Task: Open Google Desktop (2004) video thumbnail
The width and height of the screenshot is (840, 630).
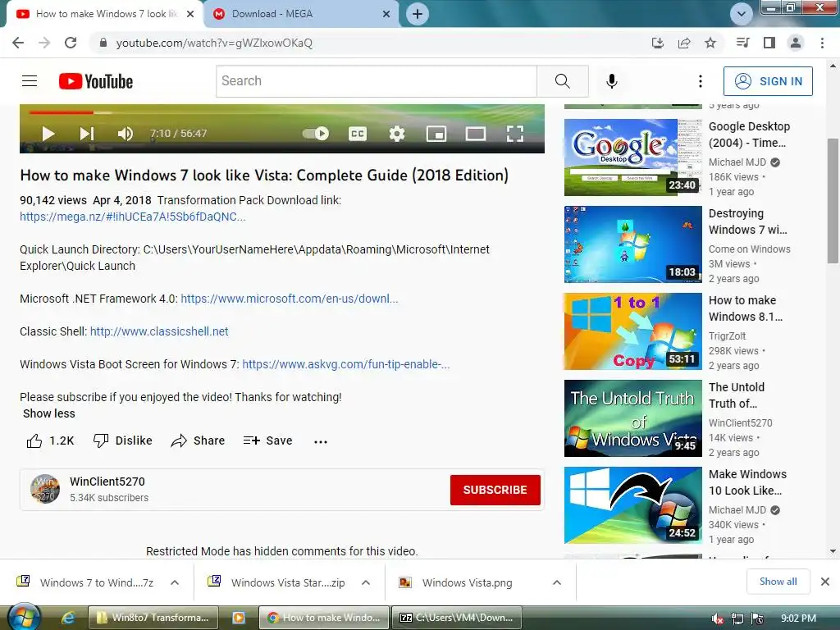Action: click(632, 157)
